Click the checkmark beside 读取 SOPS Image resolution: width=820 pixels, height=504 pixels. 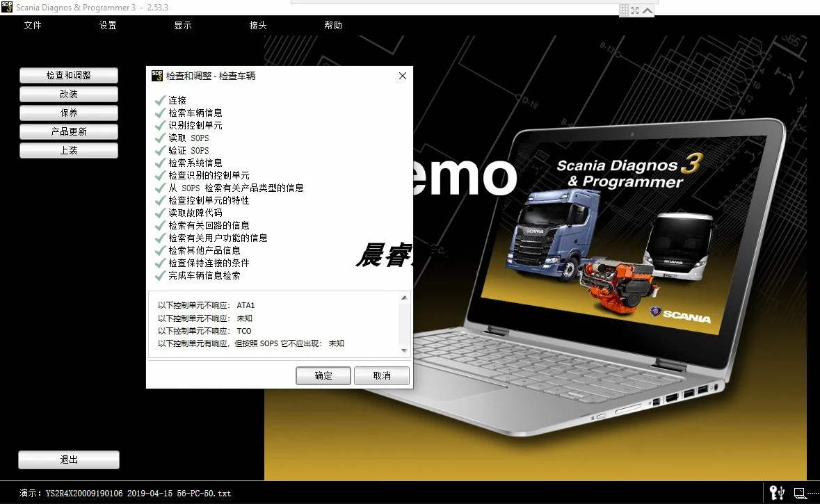pos(160,138)
